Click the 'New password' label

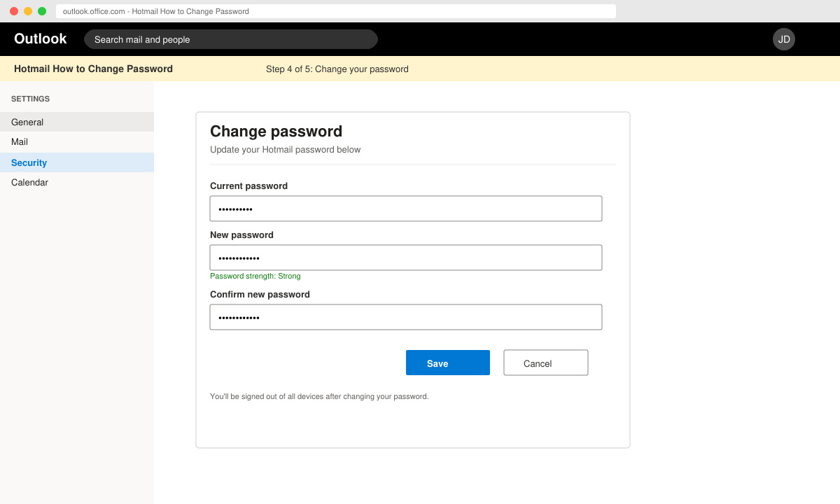pos(241,235)
